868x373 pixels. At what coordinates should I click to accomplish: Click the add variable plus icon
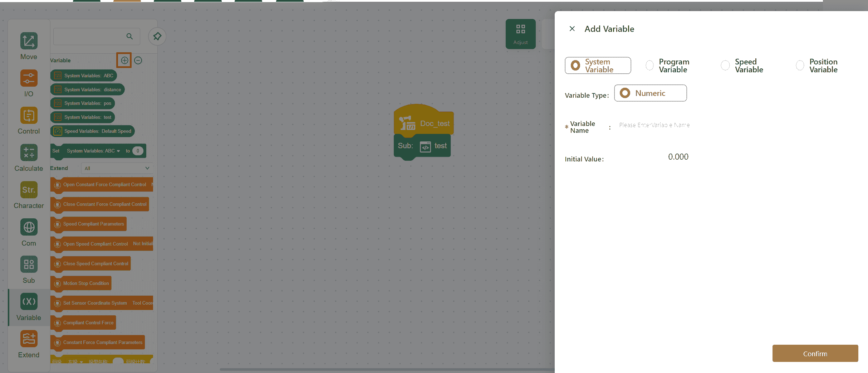(124, 60)
